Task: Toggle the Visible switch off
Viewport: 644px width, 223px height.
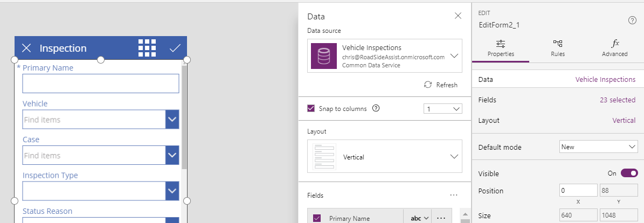Action: (x=629, y=173)
